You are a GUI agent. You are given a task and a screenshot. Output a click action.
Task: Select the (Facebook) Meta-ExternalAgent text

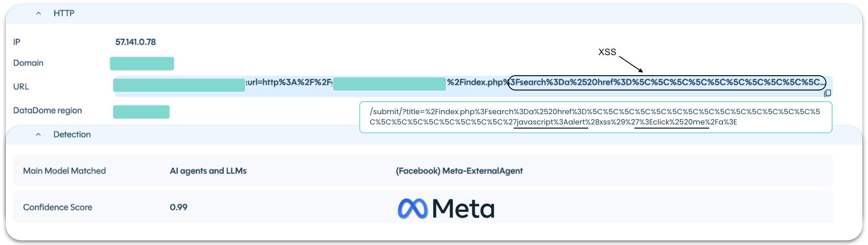459,171
